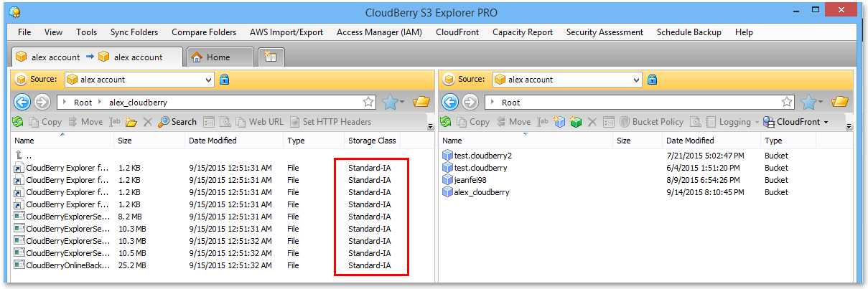Click the Web URL toolbar button
Image resolution: width=868 pixels, height=289 pixels.
tap(259, 122)
